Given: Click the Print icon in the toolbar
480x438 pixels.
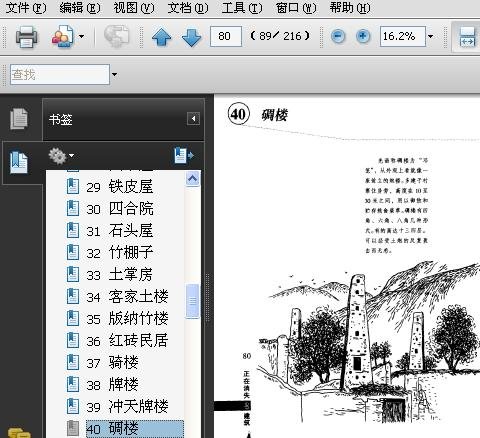Looking at the screenshot, I should (x=27, y=36).
